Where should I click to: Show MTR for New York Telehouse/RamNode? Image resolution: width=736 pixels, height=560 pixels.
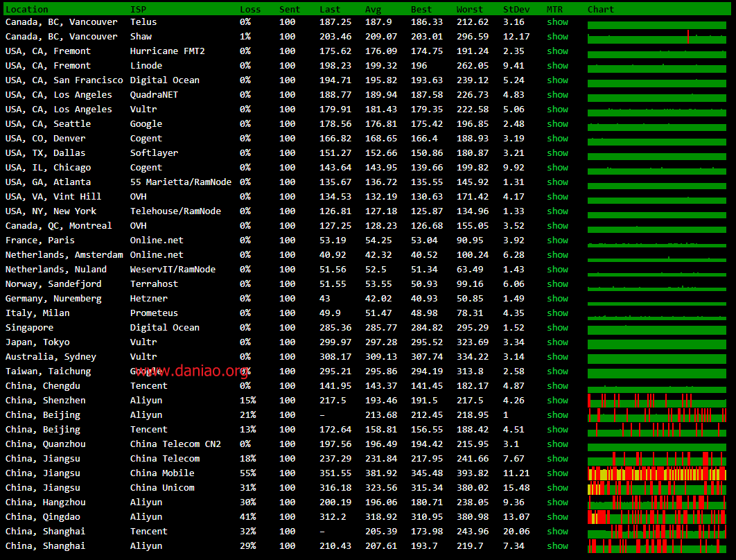click(557, 211)
